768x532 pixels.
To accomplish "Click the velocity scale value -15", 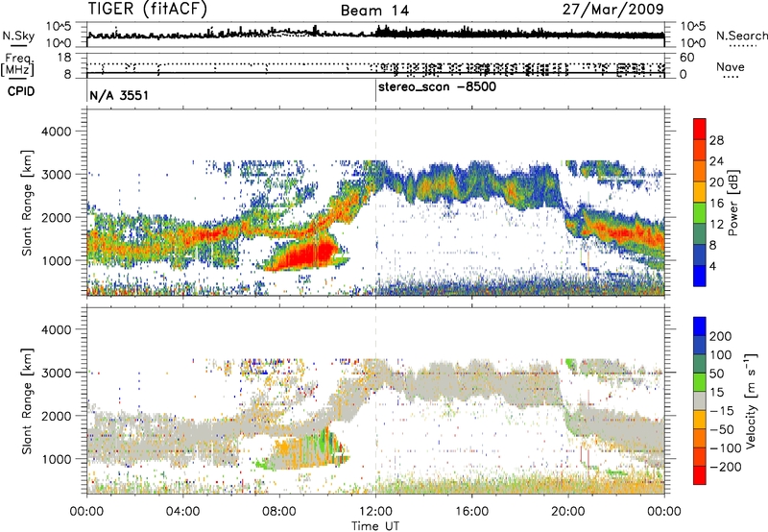I will pyautogui.click(x=722, y=410).
